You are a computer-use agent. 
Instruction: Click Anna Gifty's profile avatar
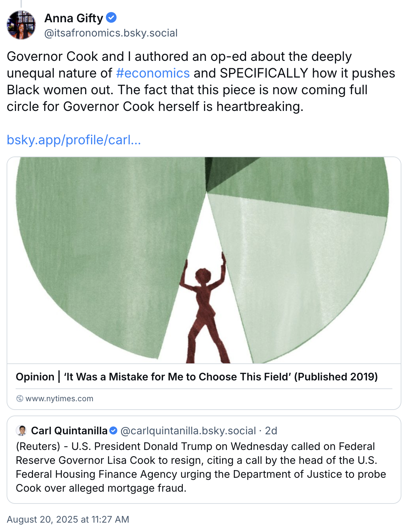(x=21, y=25)
